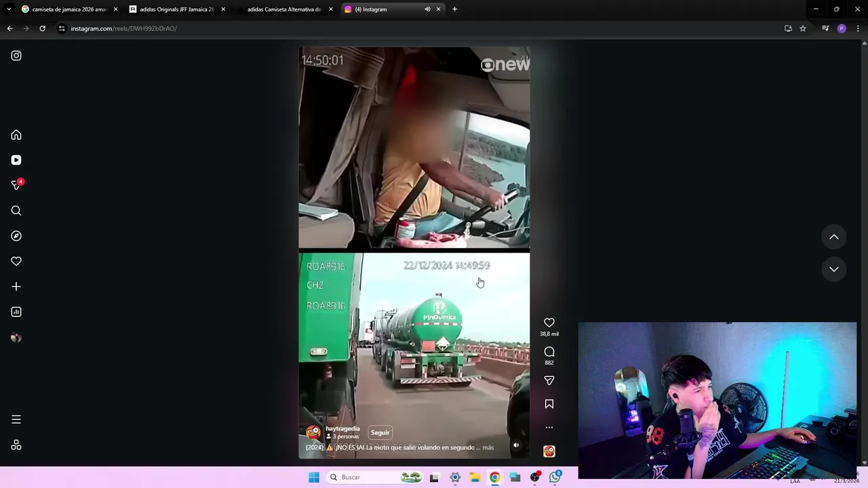Viewport: 868px width, 488px height.
Task: Follow haytragedia with Seguir button
Action: click(x=380, y=432)
